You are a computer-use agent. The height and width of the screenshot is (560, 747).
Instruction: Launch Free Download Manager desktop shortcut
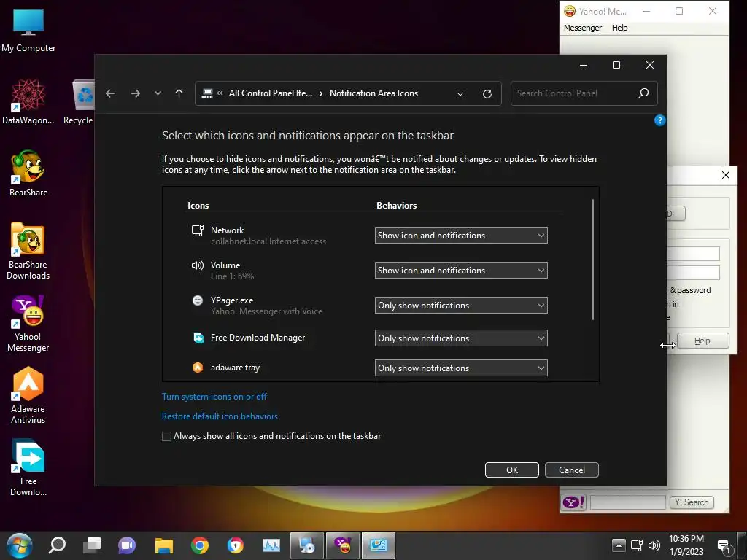click(x=28, y=467)
